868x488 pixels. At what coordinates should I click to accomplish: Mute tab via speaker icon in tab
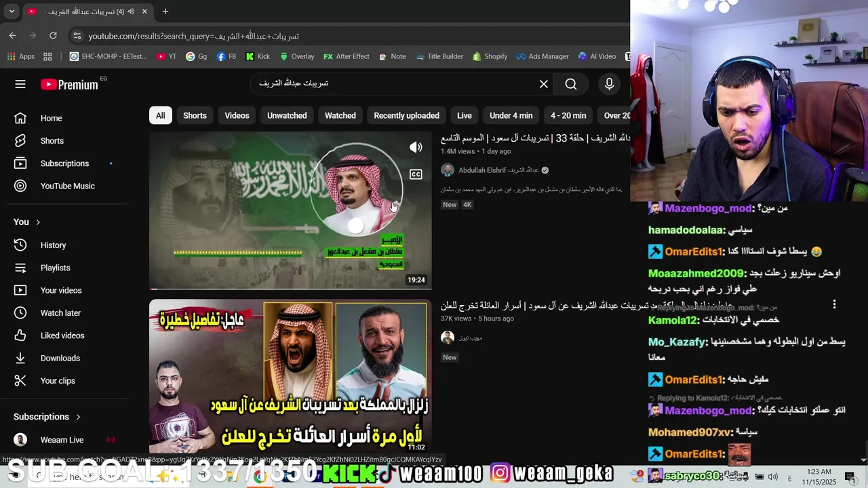point(131,12)
